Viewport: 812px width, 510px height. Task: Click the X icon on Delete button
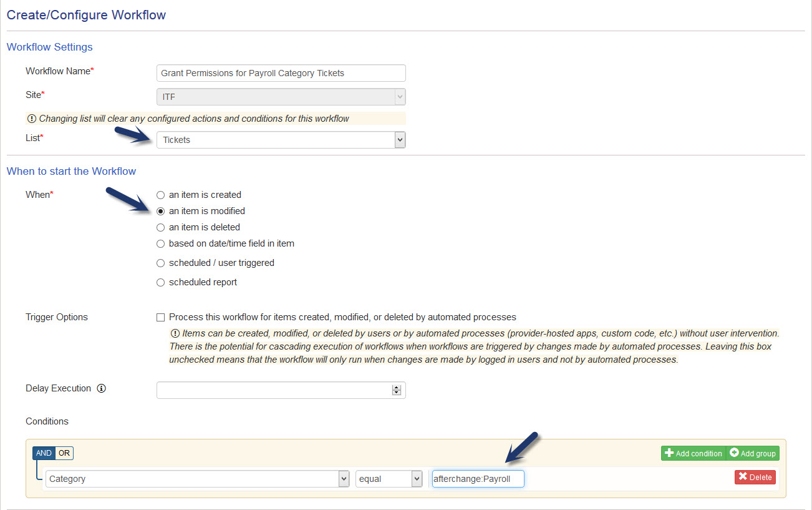tap(743, 477)
